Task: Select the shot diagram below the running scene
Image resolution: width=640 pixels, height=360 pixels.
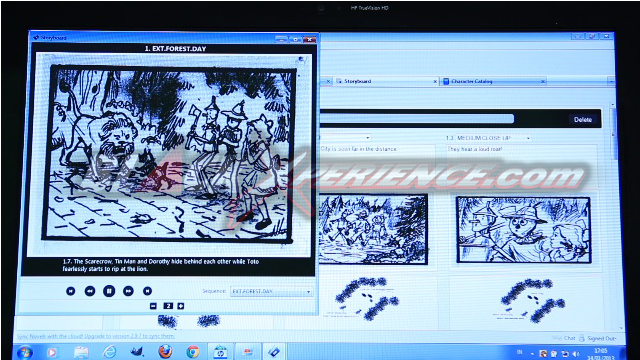Action: (x=365, y=299)
